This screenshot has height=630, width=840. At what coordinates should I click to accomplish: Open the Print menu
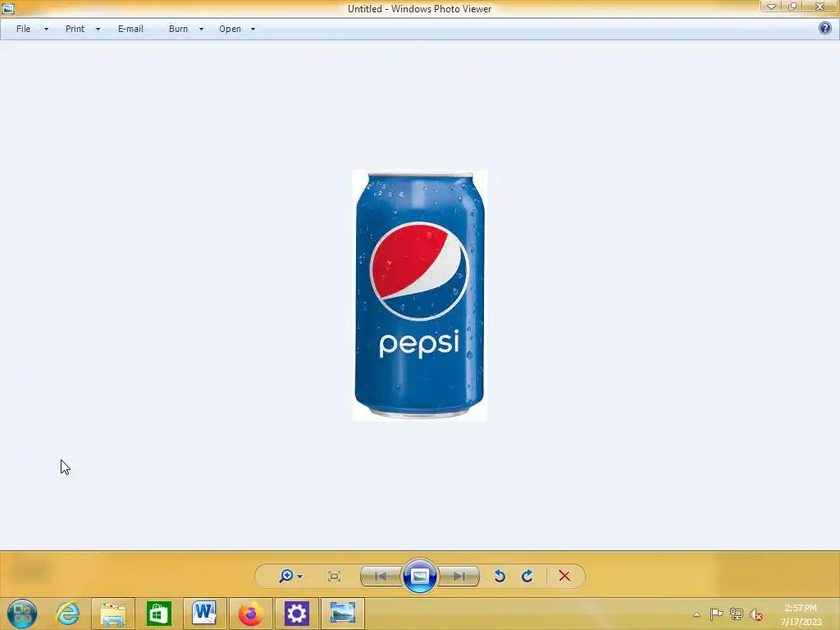(75, 29)
